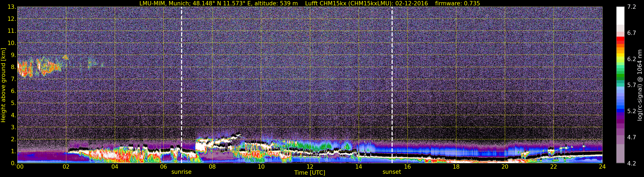
Task: Click the colorbar tick label 4.2
Action: pos(632,163)
